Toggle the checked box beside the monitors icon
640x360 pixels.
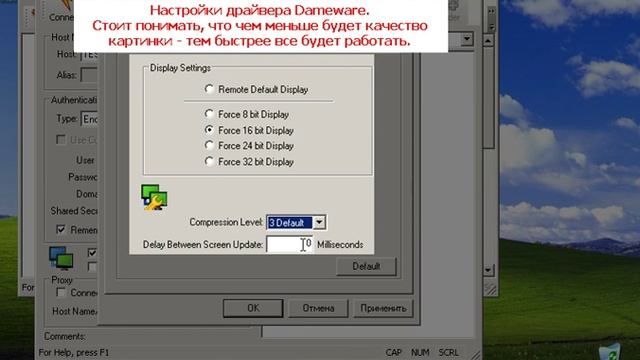[x=92, y=253]
